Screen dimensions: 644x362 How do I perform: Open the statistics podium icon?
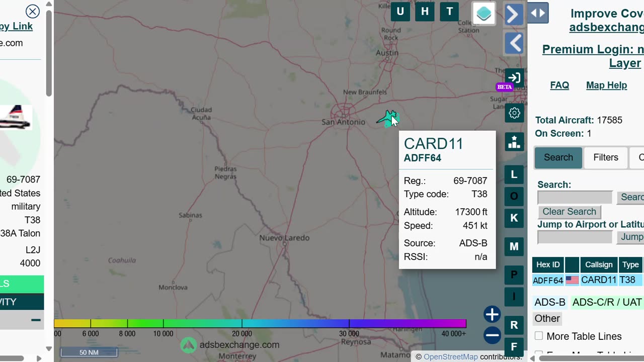tap(514, 142)
